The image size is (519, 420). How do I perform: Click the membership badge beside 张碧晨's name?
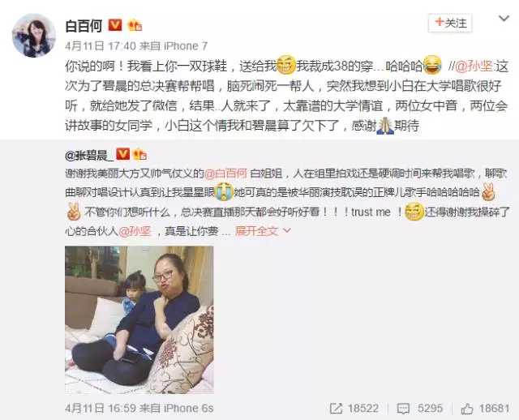(x=139, y=155)
